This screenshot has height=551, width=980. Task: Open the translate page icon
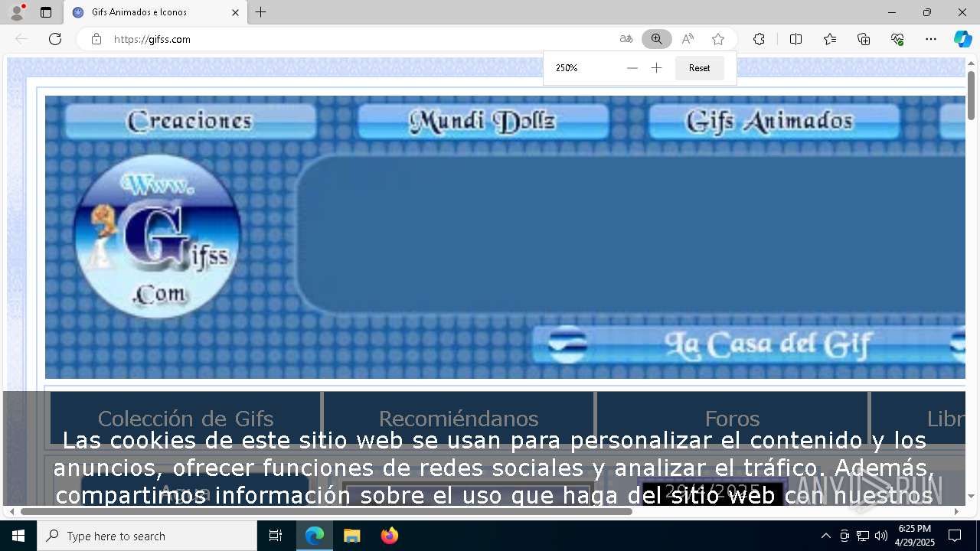pos(626,39)
